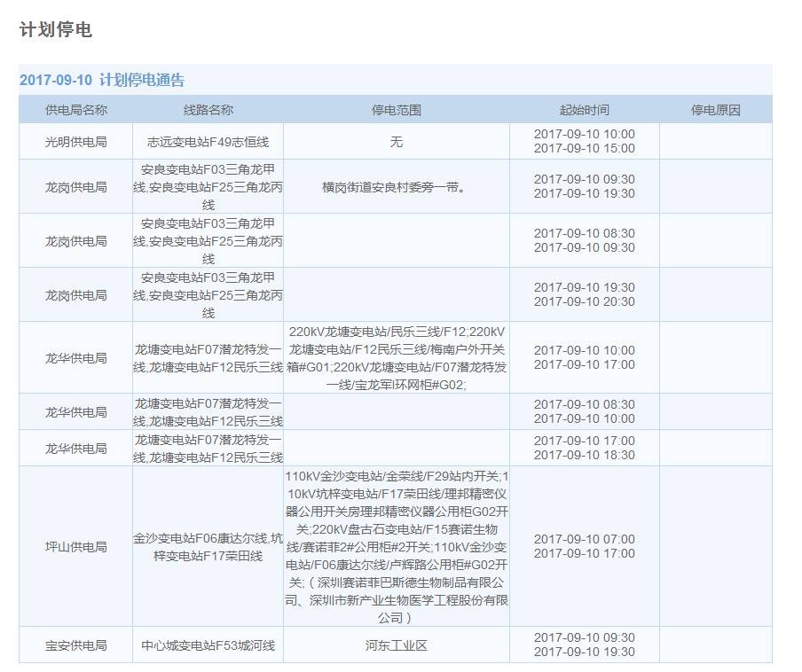The width and height of the screenshot is (802, 672).
Task: Click the 17:00 to 18:30 time cell
Action: [584, 448]
